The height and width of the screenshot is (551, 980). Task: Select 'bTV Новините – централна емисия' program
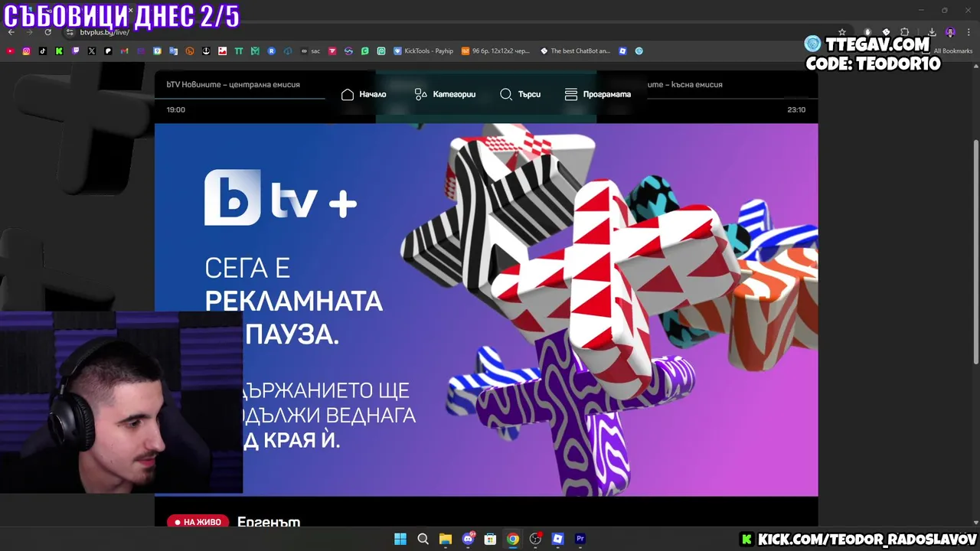pos(233,84)
